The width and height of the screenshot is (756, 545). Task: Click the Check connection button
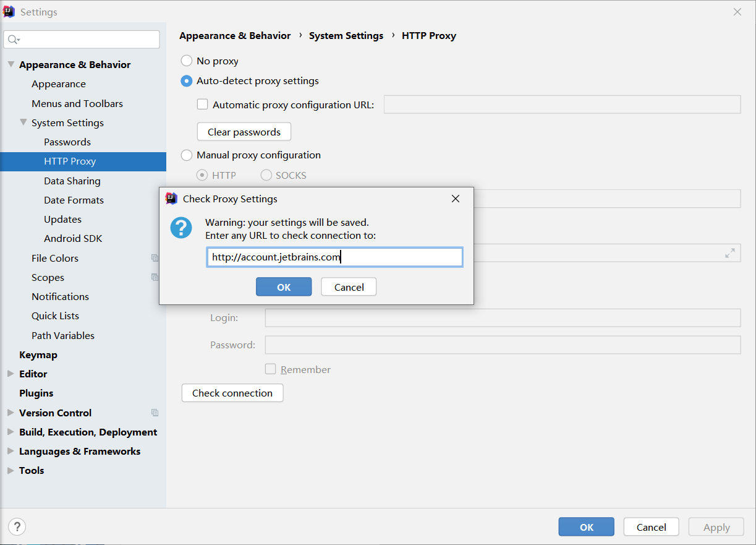tap(232, 393)
